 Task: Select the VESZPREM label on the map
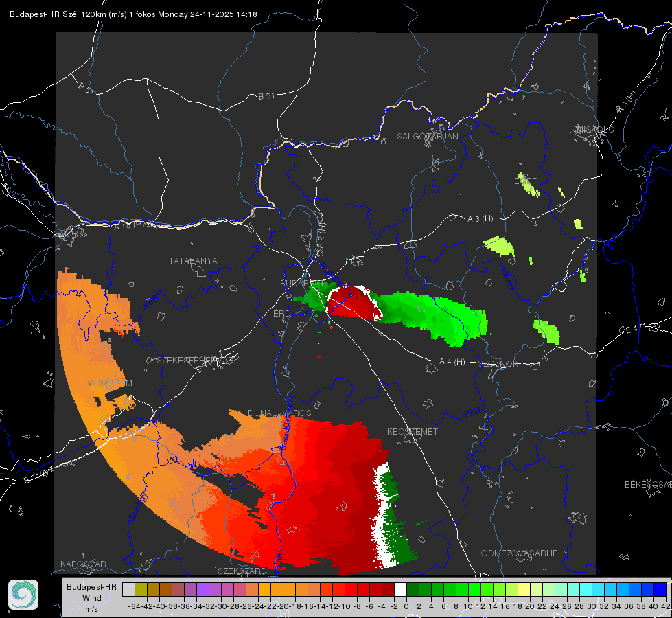(110, 382)
